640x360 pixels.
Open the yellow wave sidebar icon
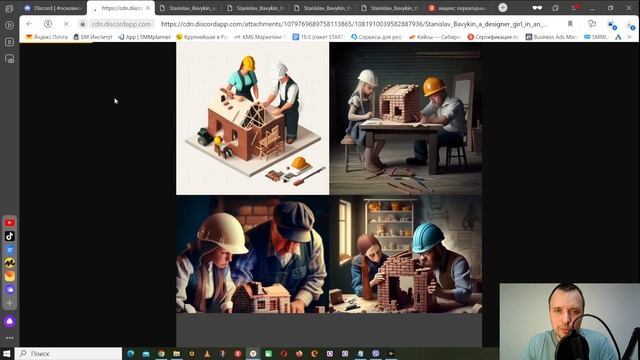(x=10, y=263)
